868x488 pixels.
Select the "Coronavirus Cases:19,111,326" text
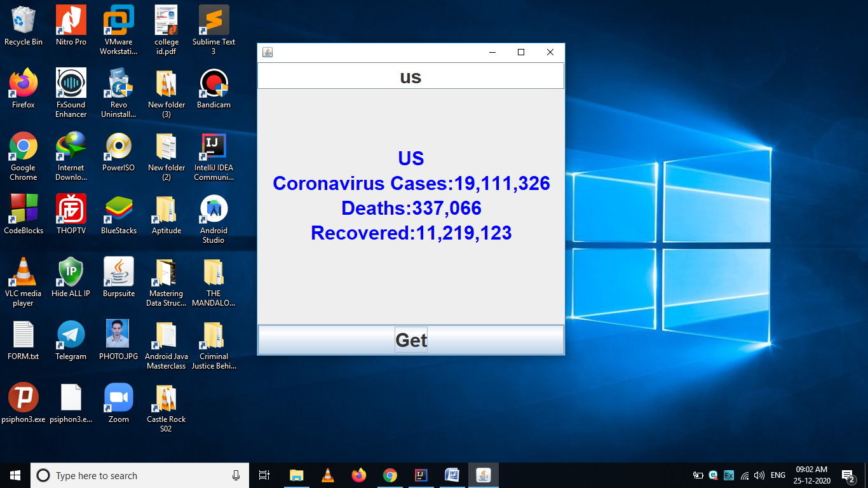tap(411, 184)
